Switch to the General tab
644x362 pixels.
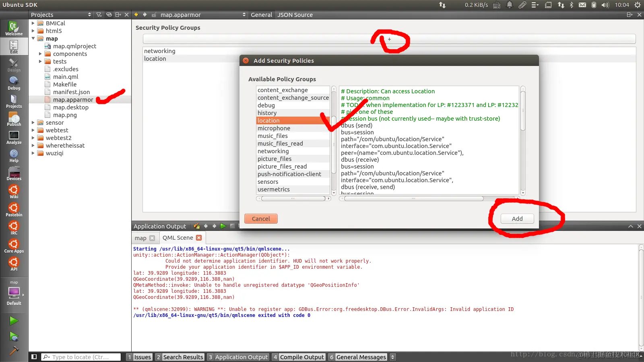click(261, 15)
